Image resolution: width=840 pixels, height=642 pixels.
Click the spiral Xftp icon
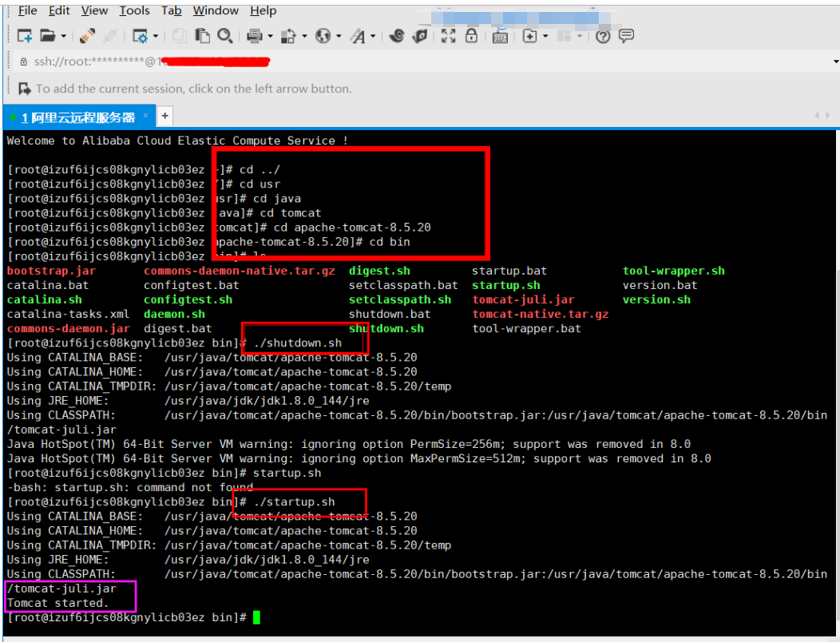[396, 36]
